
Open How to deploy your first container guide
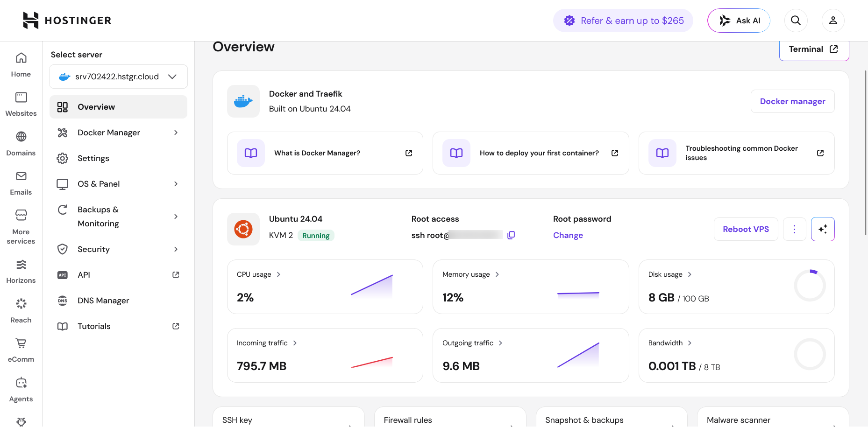531,153
